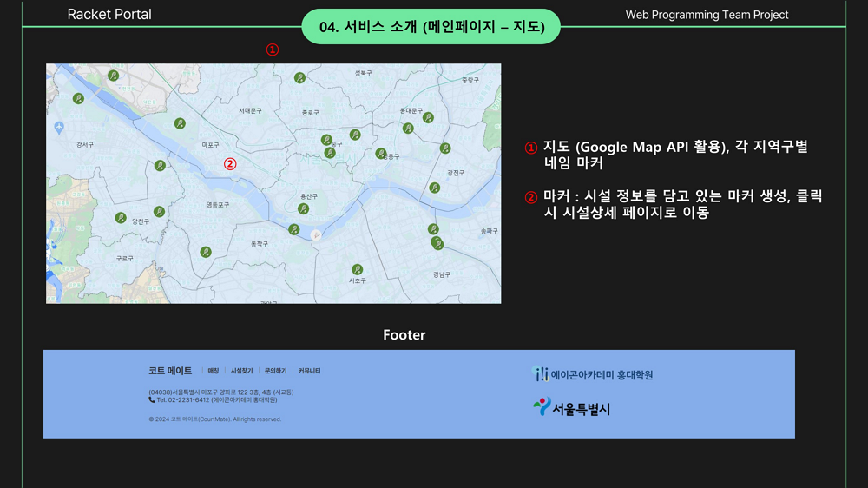The height and width of the screenshot is (488, 868).
Task: Click the 에이콘아카데미 홍대학원 logo
Action: (x=594, y=374)
